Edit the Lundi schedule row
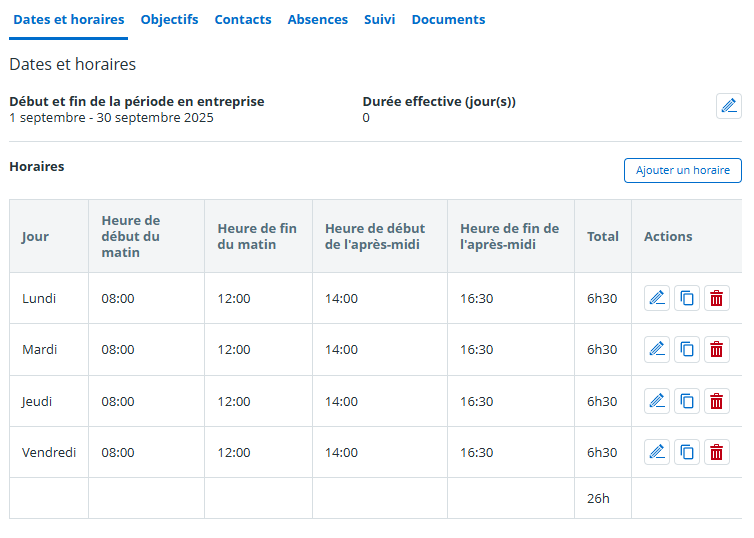The image size is (754, 538). 657,298
